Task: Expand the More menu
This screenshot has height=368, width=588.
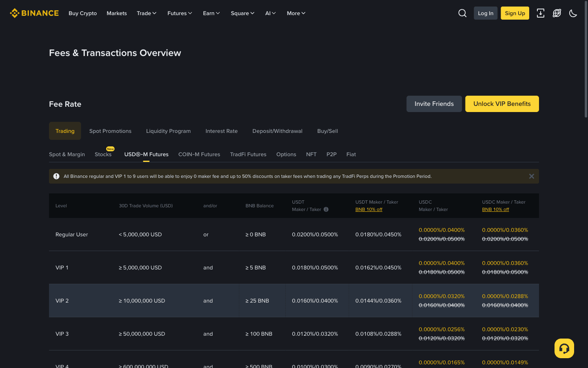Action: (x=296, y=13)
